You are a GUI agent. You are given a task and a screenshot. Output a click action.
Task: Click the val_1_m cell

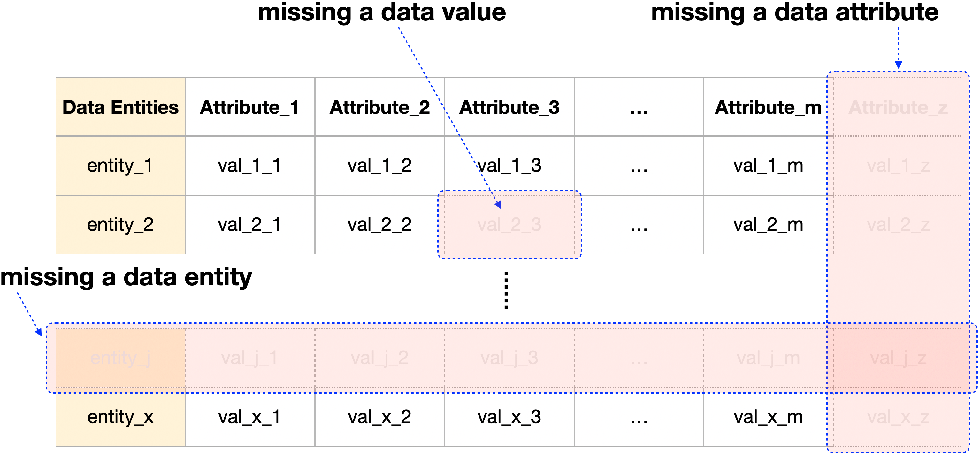tap(768, 166)
